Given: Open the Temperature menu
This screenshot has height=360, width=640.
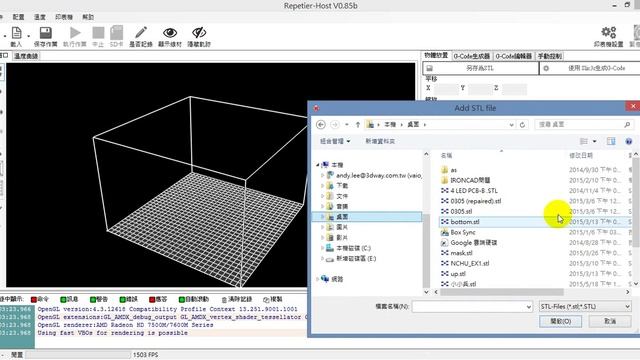Looking at the screenshot, I should (40, 17).
